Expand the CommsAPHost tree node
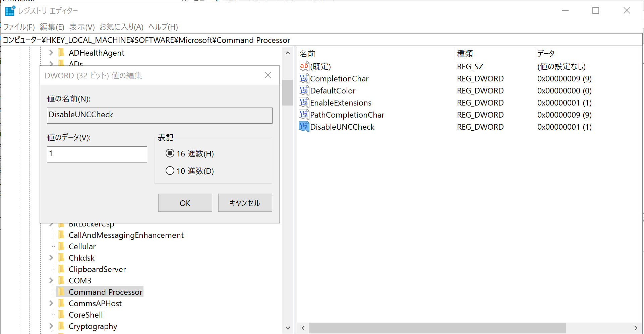644x334 pixels. point(51,304)
